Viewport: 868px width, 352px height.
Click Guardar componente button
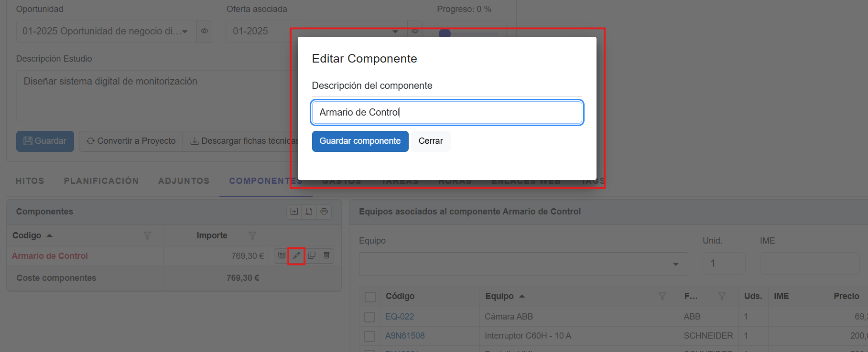[360, 141]
